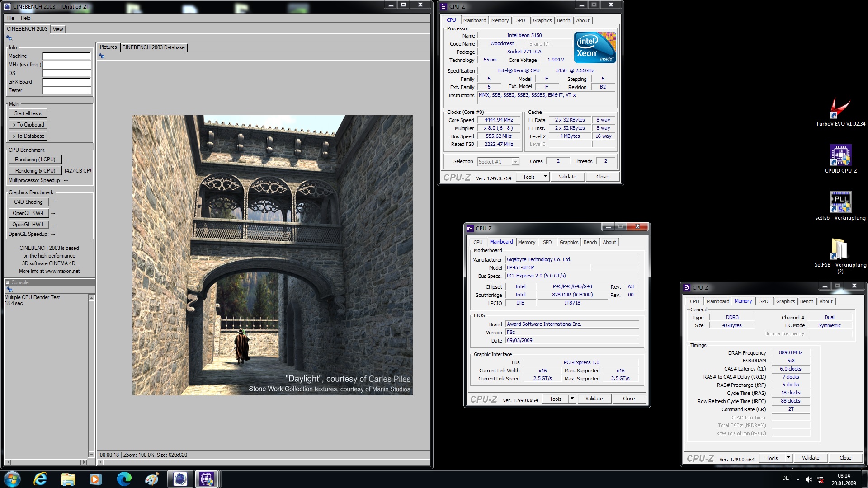The width and height of the screenshot is (868, 488).
Task: Click the Tester input field
Action: pos(67,90)
